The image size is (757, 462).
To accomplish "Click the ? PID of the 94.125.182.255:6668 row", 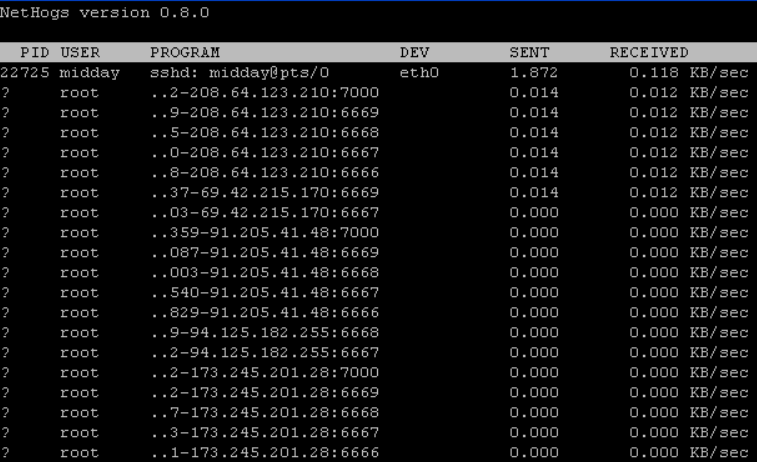I will click(5, 333).
